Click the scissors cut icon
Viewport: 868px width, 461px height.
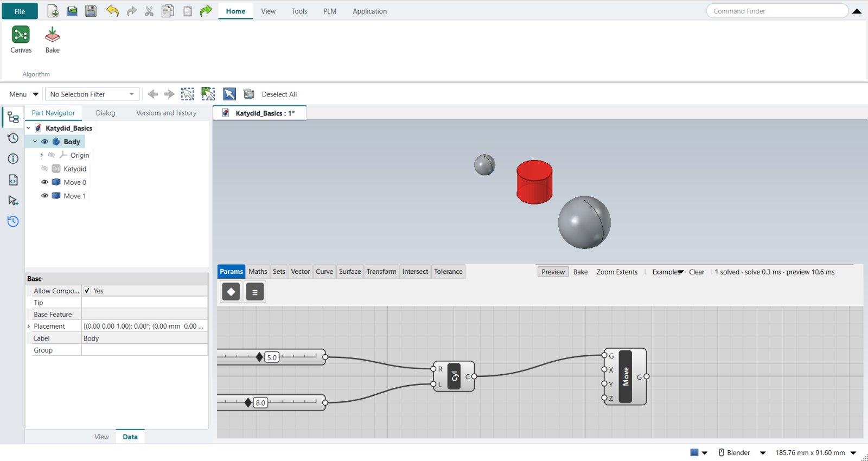tap(149, 11)
